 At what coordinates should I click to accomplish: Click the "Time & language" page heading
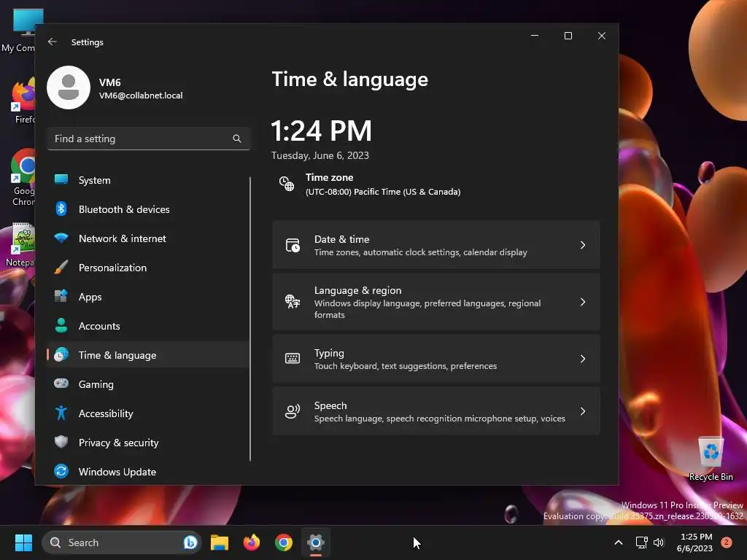click(349, 79)
